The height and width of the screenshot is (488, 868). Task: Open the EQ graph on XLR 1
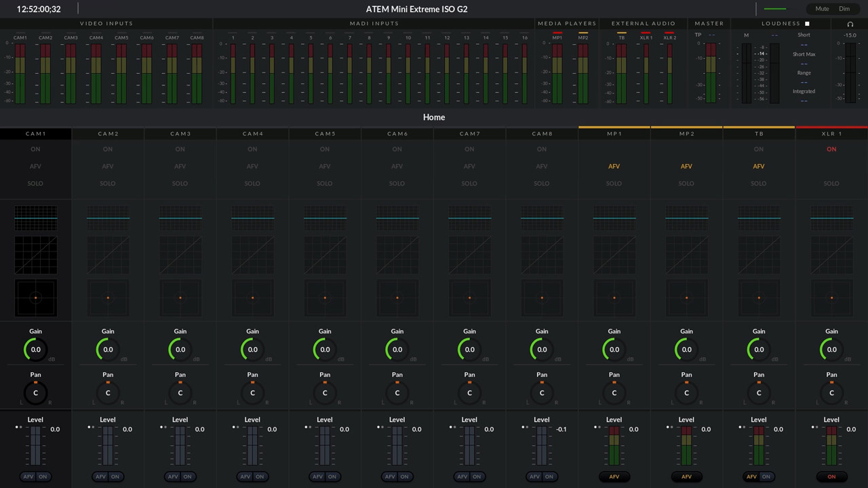point(831,218)
